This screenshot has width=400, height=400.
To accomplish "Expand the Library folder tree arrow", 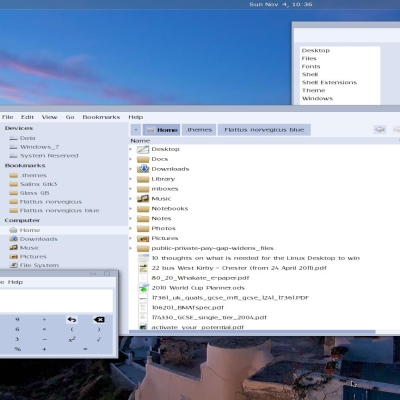I will pos(131,179).
